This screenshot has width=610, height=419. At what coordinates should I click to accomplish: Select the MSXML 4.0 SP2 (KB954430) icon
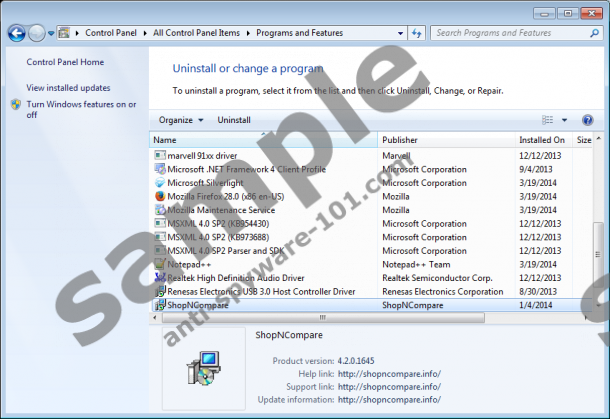[x=160, y=223]
